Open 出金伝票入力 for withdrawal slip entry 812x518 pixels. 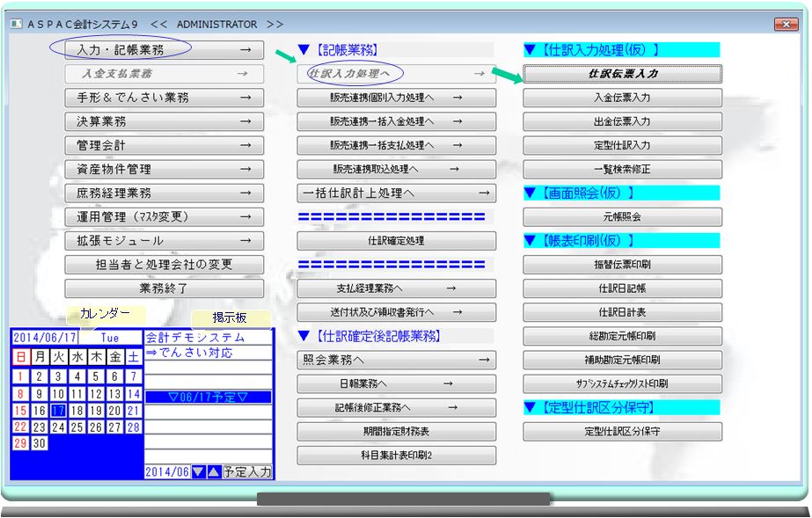(x=622, y=121)
